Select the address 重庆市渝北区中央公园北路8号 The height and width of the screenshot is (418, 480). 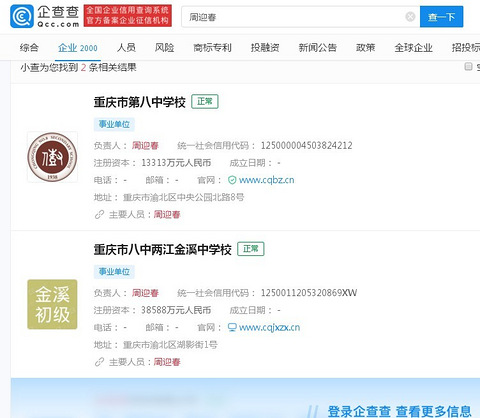183,197
